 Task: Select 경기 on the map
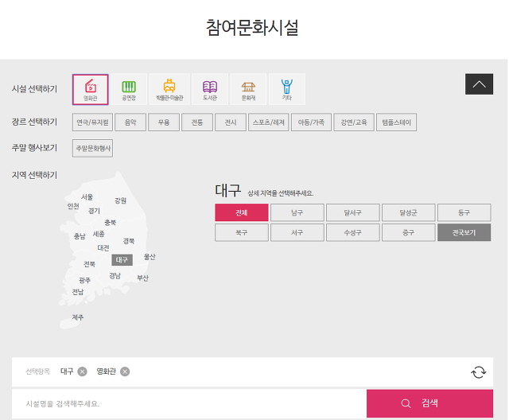pyautogui.click(x=94, y=211)
